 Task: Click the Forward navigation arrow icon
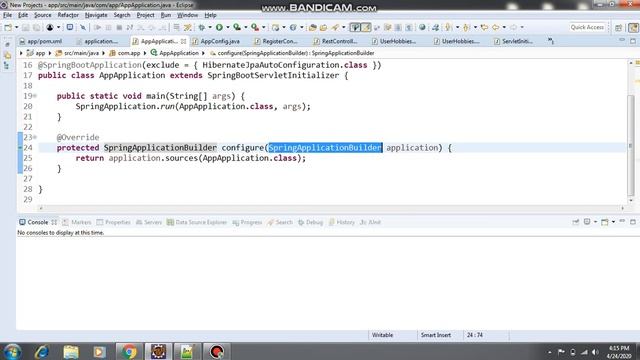pyautogui.click(x=513, y=27)
